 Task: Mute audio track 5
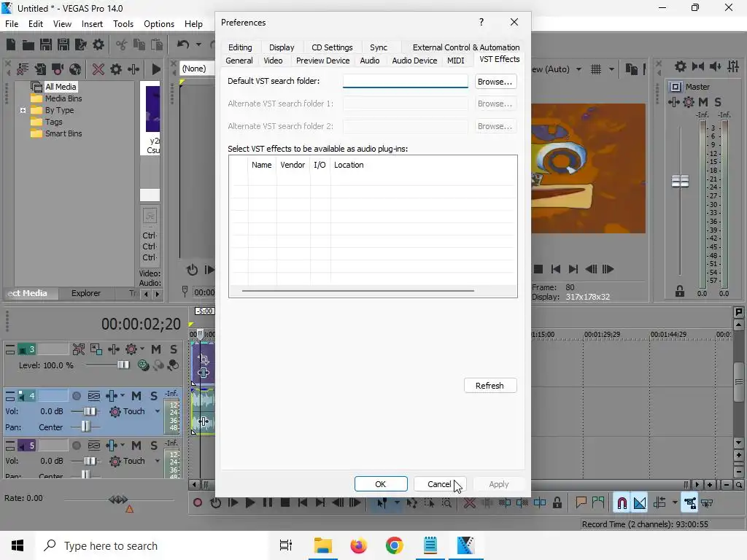click(x=136, y=446)
